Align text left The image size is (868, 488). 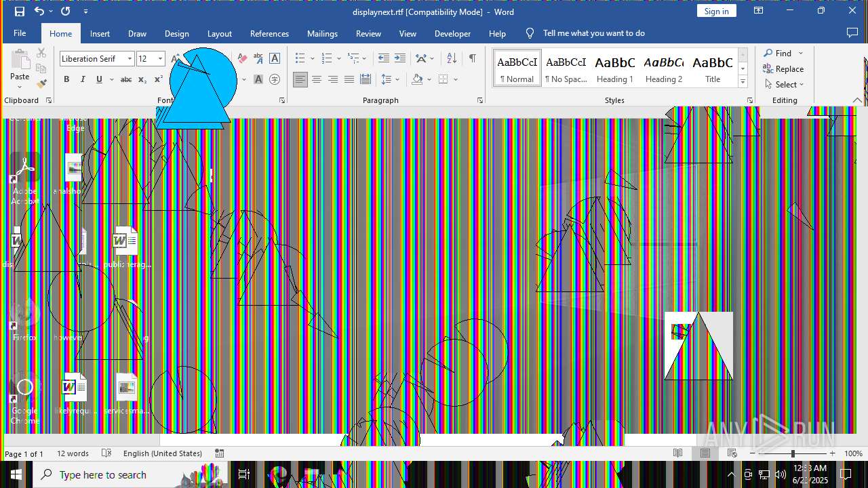click(x=300, y=79)
